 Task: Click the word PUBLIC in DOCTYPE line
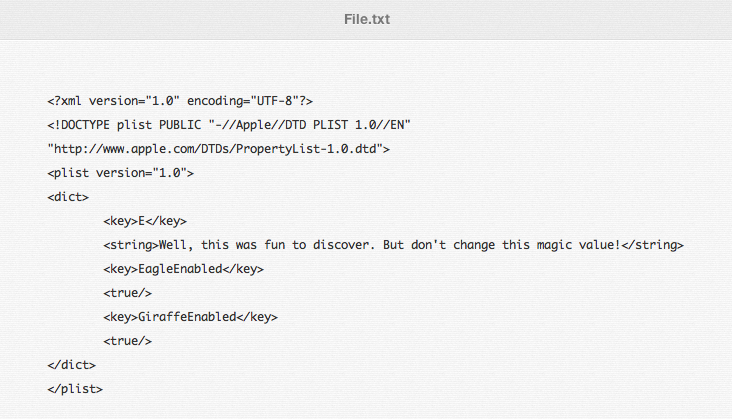[180, 124]
